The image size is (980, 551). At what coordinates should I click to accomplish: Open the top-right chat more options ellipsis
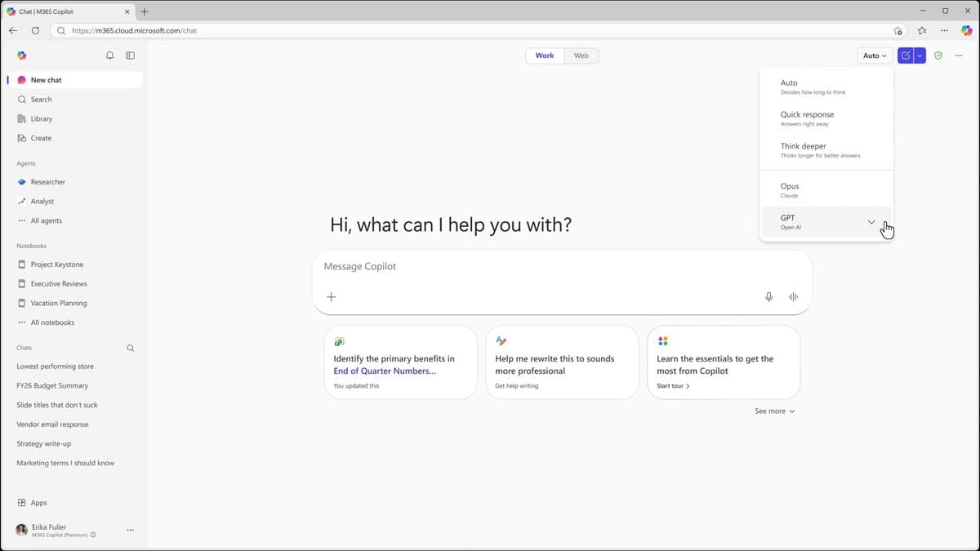(x=958, y=56)
